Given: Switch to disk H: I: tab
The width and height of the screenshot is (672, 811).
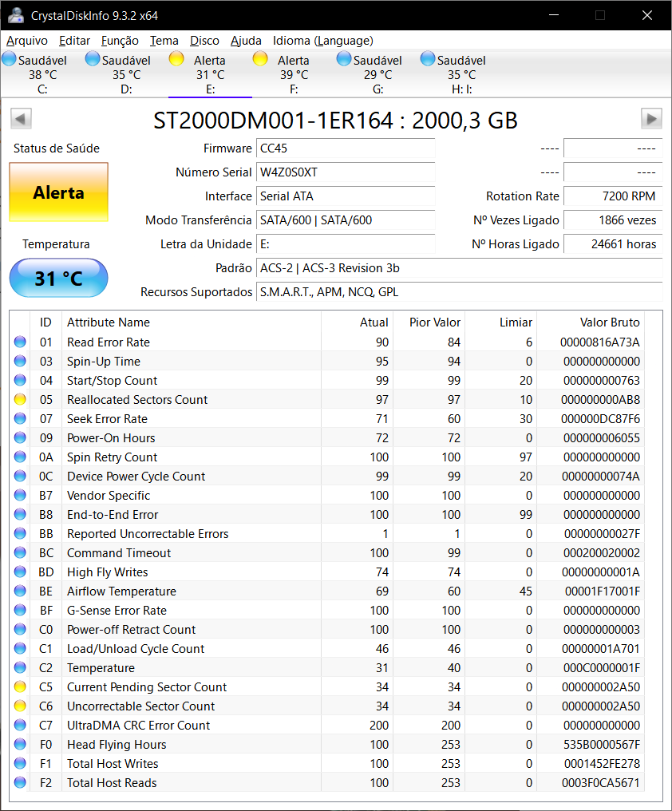Looking at the screenshot, I should click(x=461, y=74).
